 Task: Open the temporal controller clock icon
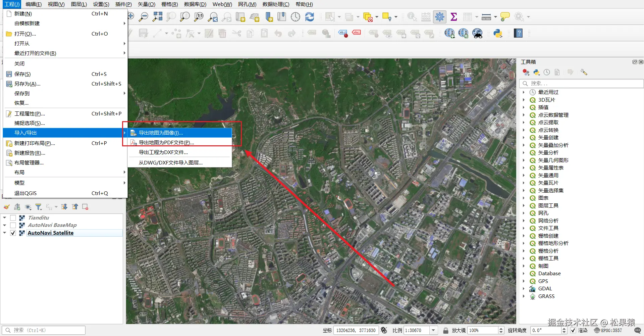tap(296, 17)
